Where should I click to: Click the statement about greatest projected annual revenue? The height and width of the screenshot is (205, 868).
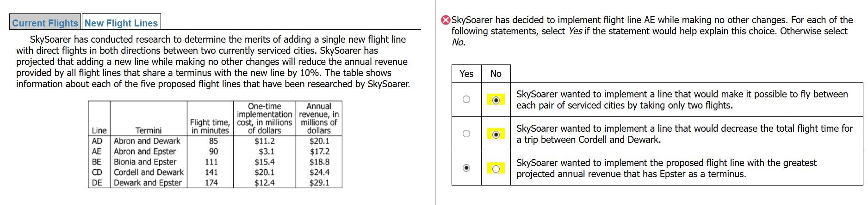[x=666, y=168]
